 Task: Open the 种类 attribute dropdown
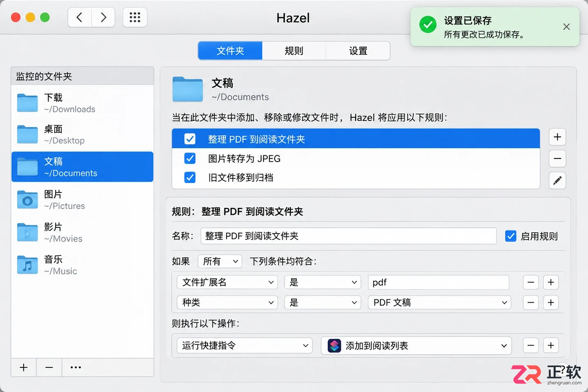[227, 303]
